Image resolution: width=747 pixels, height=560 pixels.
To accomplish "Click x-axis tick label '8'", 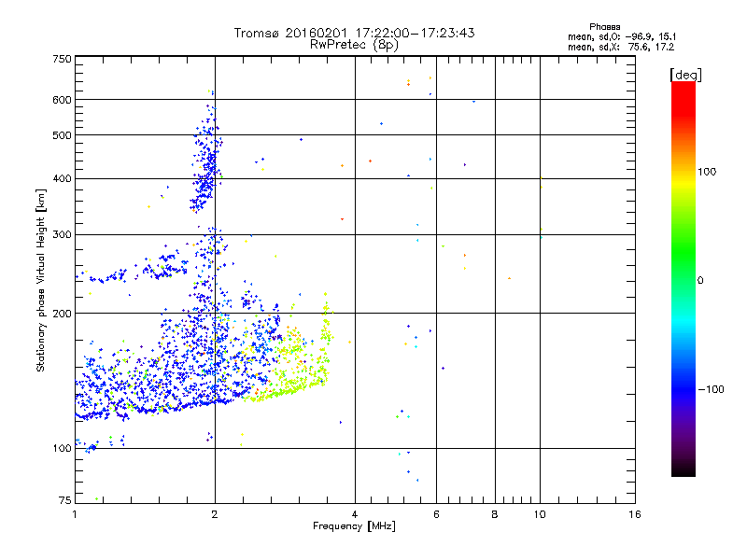I will pyautogui.click(x=495, y=514).
